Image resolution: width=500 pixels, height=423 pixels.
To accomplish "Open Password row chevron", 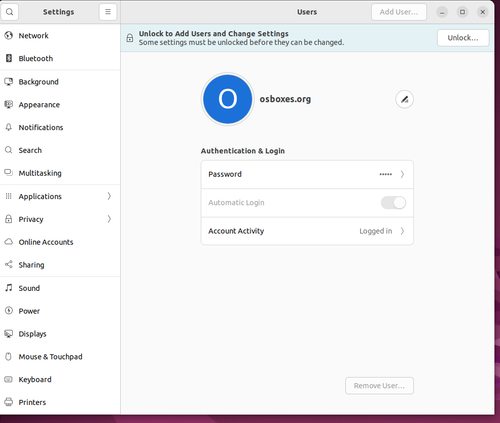I will click(x=402, y=174).
